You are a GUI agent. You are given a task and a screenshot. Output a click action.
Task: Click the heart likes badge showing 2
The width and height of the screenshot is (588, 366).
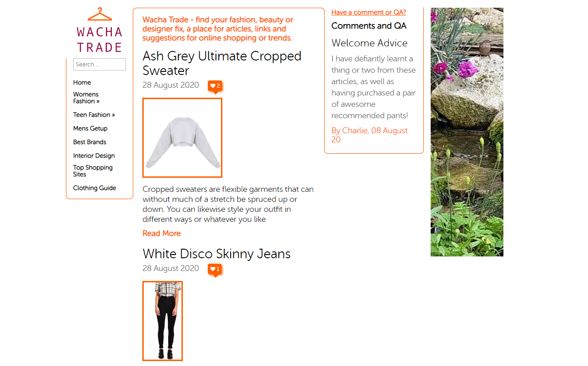[215, 86]
